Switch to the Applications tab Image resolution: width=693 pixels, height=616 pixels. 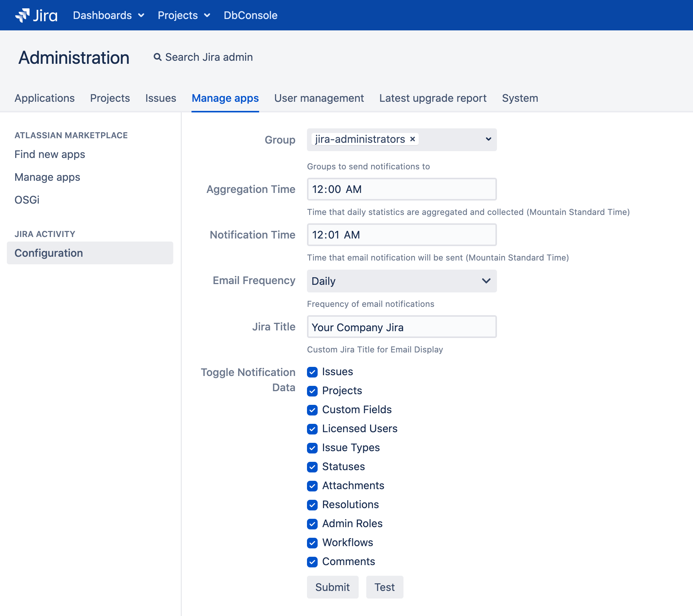[x=44, y=98]
